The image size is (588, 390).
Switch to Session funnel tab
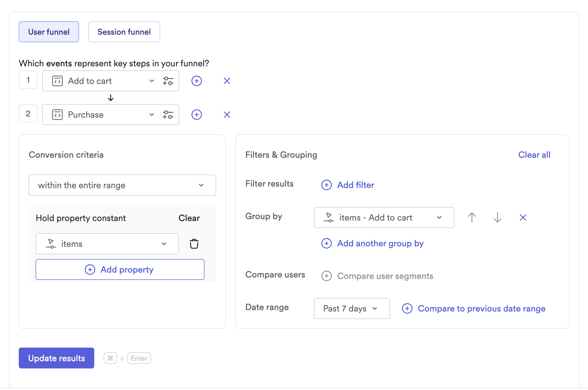(124, 32)
